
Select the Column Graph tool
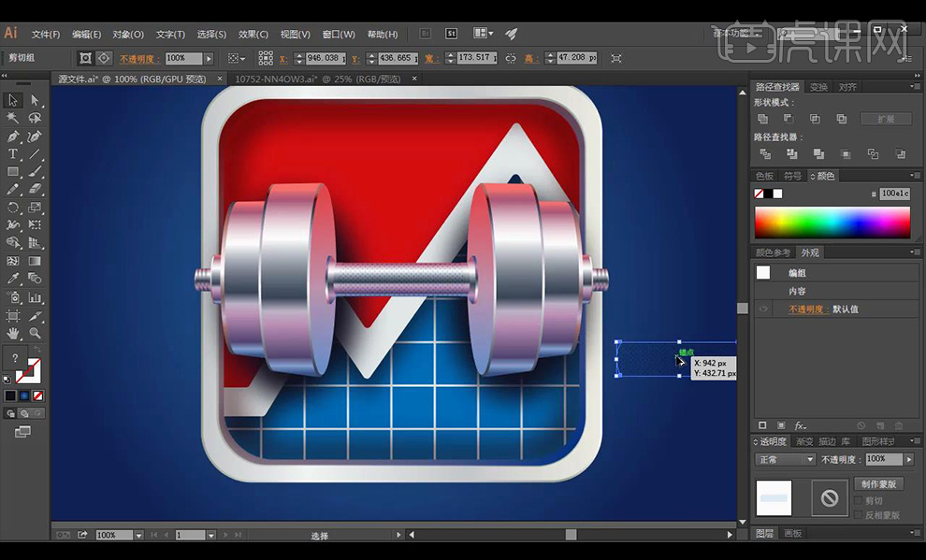(35, 296)
